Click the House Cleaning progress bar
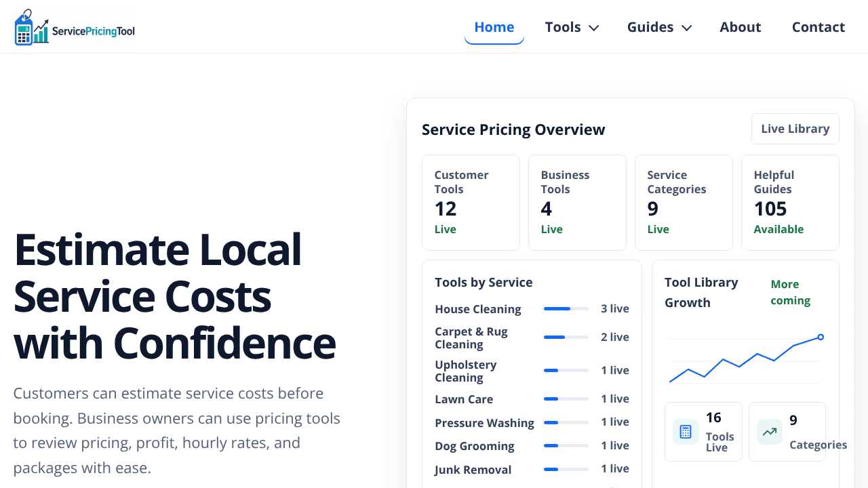The width and height of the screenshot is (868, 488). click(566, 309)
